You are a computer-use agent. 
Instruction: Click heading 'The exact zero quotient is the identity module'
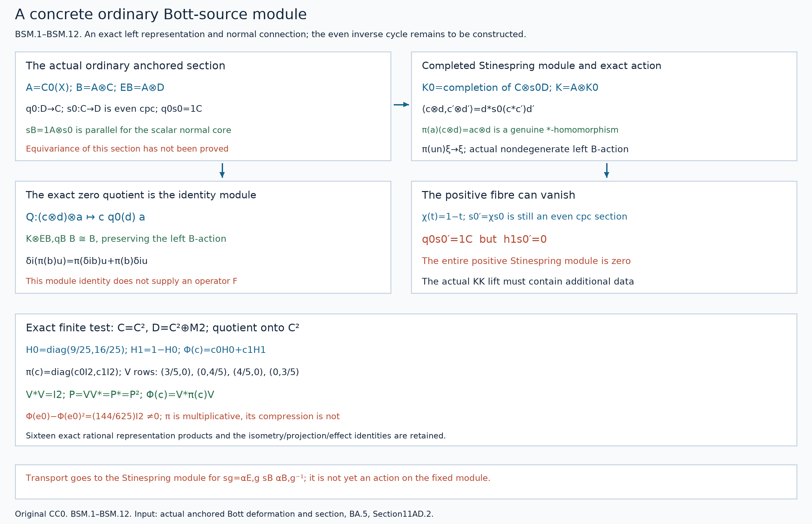141,195
